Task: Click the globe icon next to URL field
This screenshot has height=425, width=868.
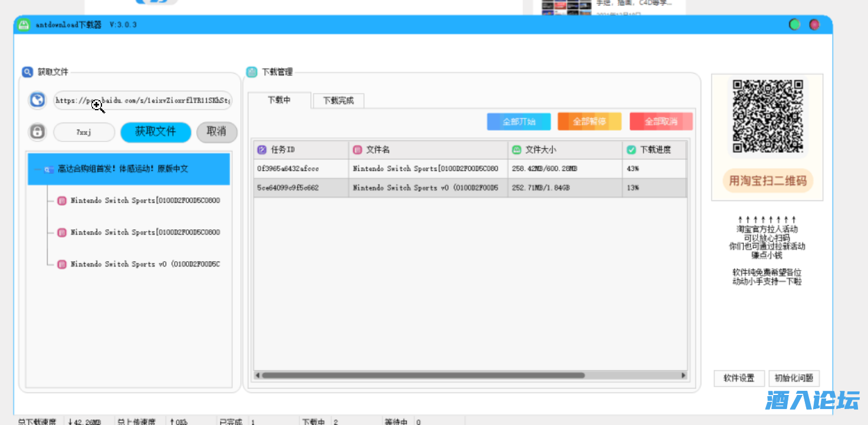Action: pyautogui.click(x=38, y=100)
